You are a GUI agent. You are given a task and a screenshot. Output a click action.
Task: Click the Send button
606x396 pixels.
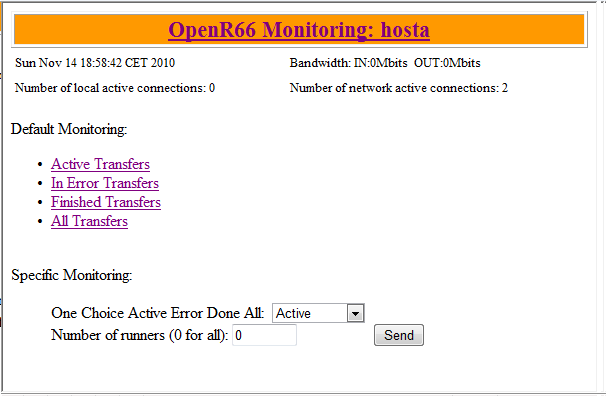tap(399, 335)
